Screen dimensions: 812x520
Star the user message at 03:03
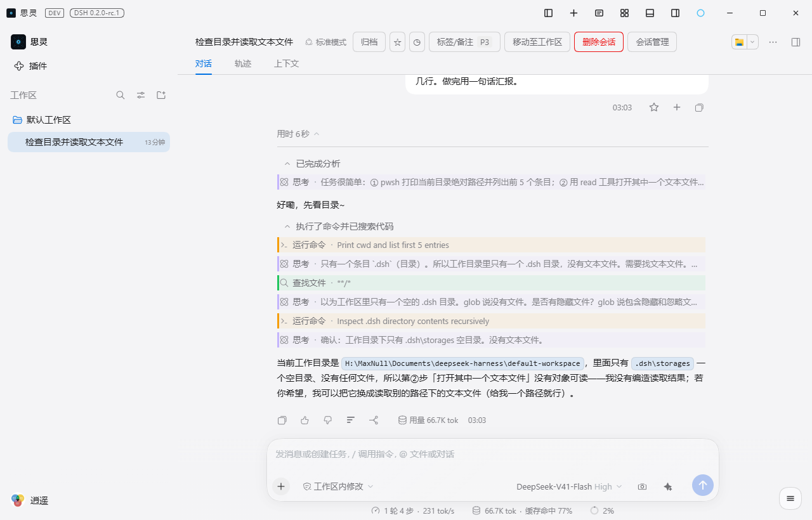point(654,107)
